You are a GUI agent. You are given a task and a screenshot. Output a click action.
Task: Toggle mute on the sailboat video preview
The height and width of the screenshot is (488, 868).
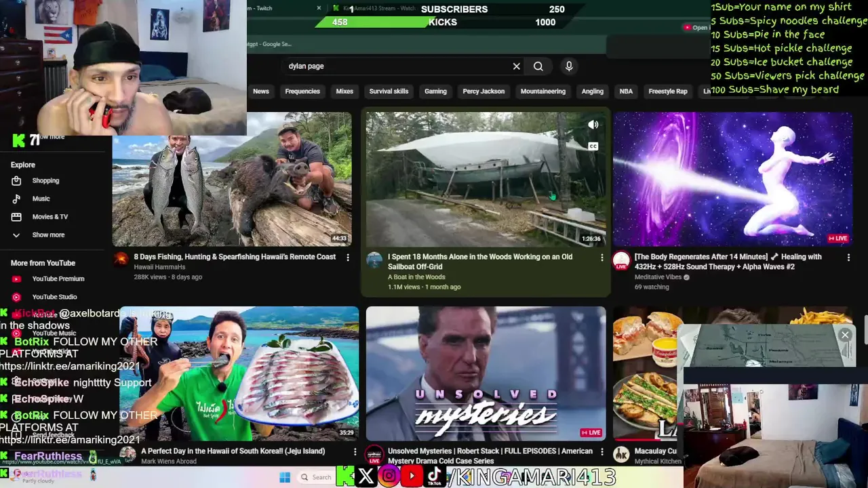click(593, 125)
